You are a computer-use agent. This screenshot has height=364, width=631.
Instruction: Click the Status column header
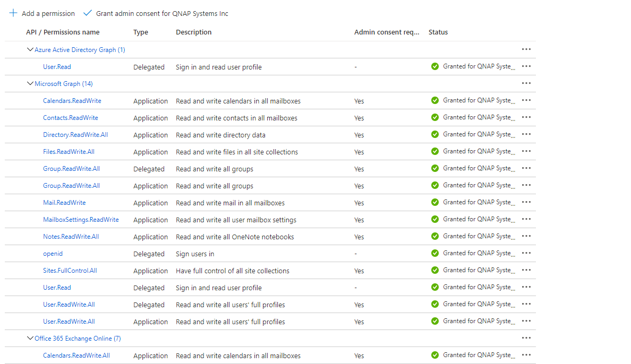438,32
